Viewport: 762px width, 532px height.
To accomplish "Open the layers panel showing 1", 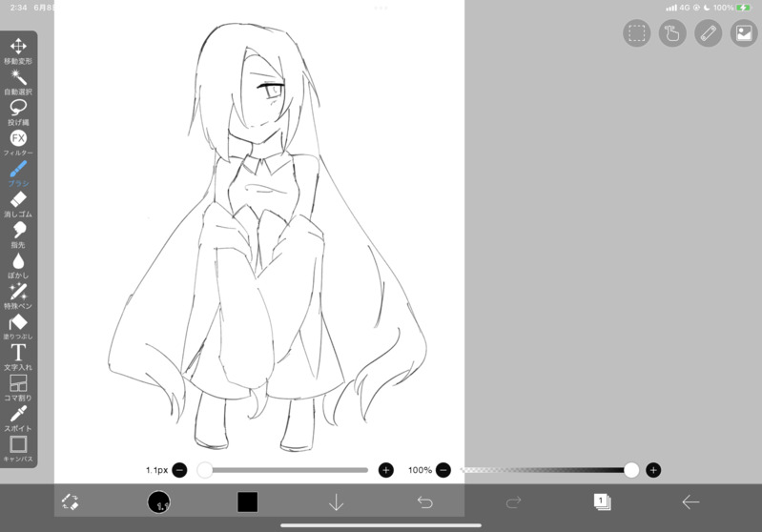I will [x=602, y=501].
